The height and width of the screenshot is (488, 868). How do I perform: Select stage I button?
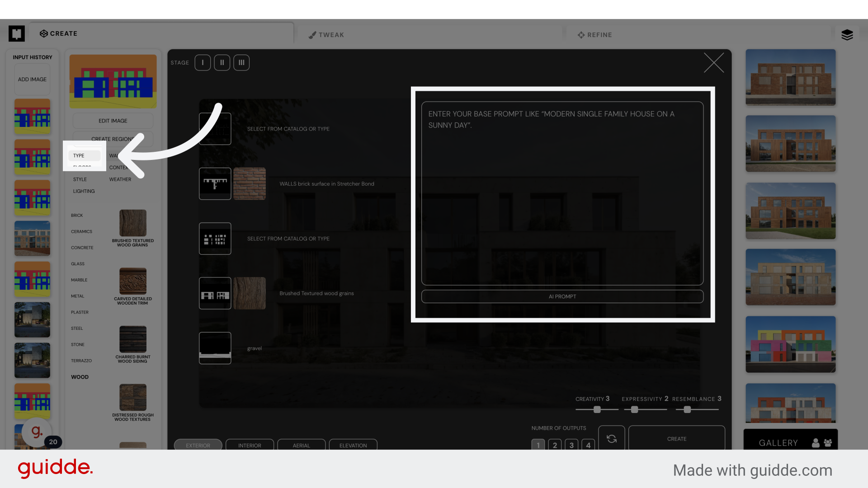click(203, 62)
